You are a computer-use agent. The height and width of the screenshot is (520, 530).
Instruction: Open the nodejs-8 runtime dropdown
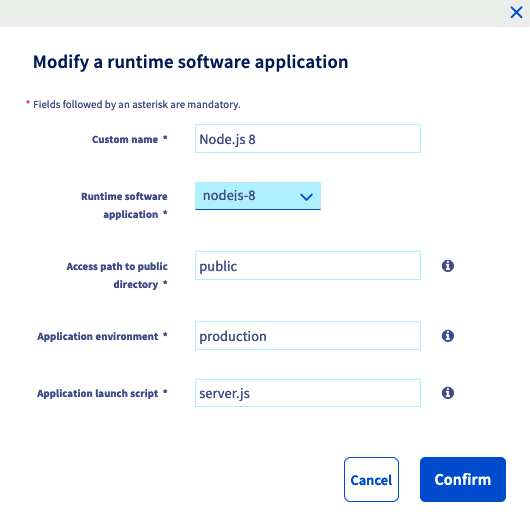pos(258,196)
